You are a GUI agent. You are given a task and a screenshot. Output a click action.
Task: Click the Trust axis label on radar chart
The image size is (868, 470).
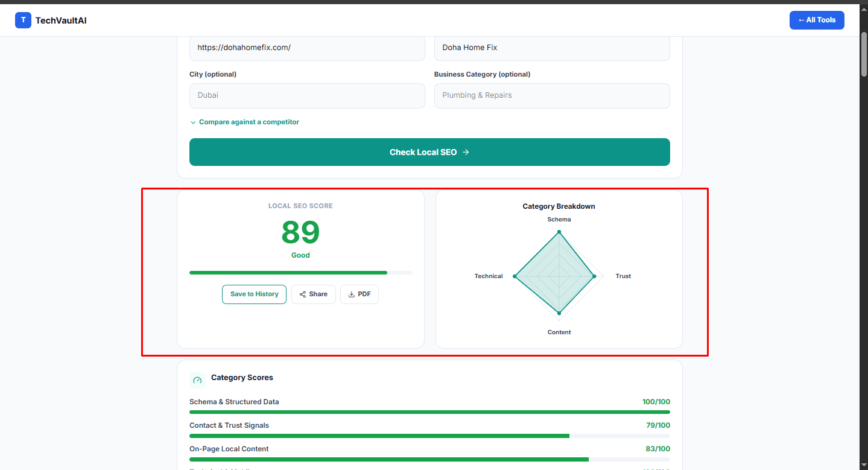tap(623, 276)
